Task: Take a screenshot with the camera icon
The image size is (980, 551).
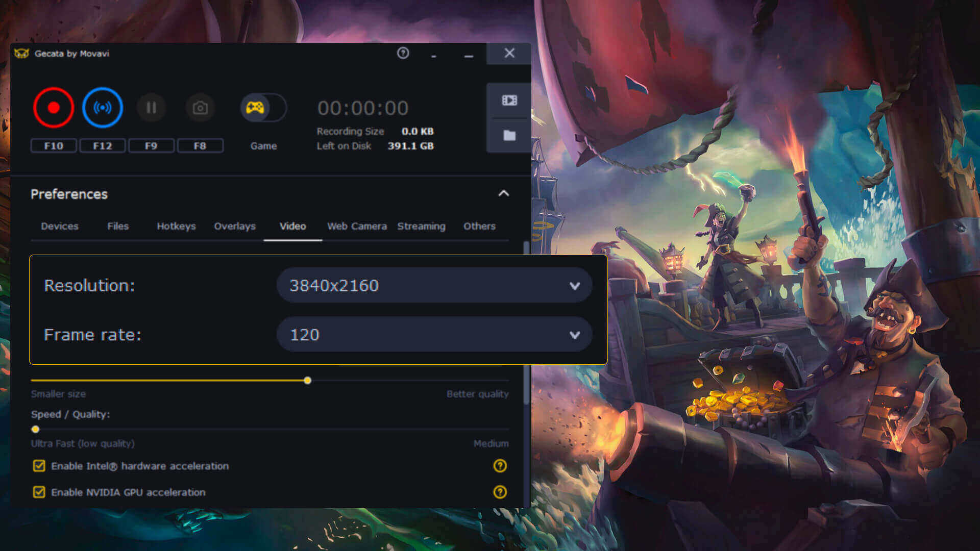Action: pyautogui.click(x=200, y=108)
